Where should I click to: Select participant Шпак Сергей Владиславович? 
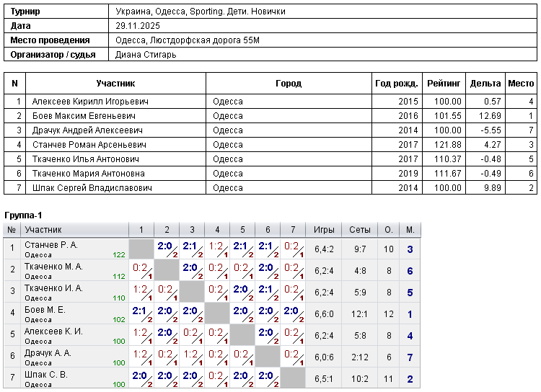tap(92, 188)
